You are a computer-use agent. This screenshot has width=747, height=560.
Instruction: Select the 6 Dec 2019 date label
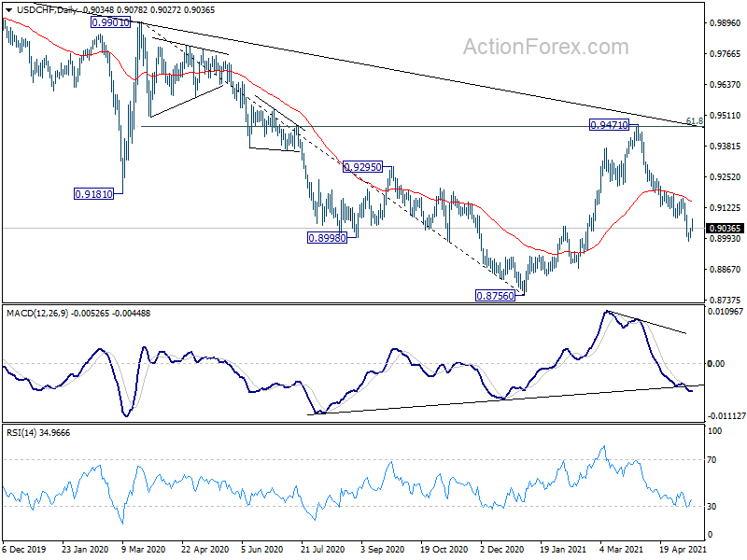(24, 549)
